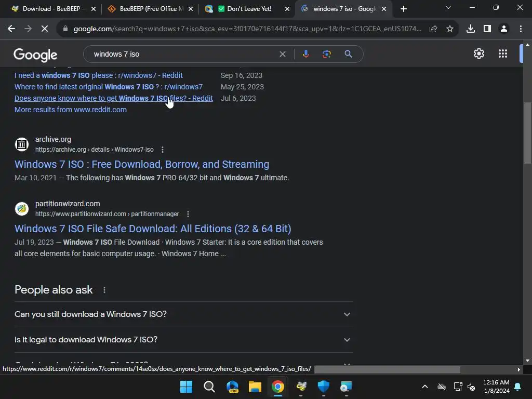The width and height of the screenshot is (532, 399).
Task: Click the vertical page scrollbar thumb
Action: (527, 132)
